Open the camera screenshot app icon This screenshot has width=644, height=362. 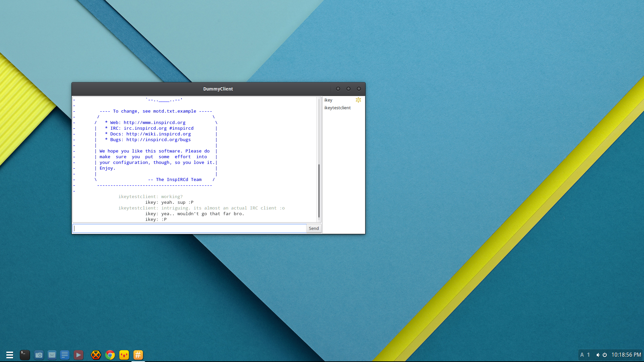click(x=39, y=355)
